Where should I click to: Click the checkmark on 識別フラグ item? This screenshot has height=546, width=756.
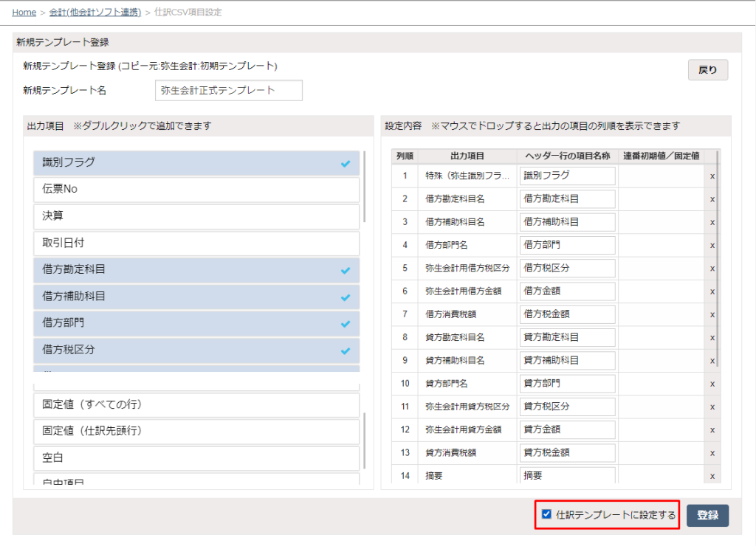345,163
